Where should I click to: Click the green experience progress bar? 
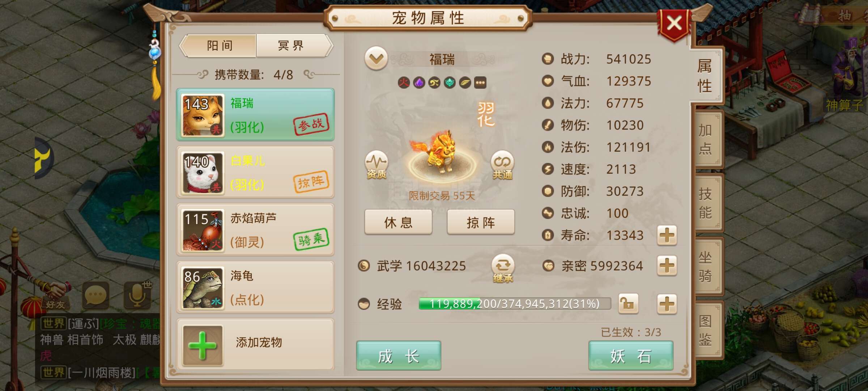515,303
